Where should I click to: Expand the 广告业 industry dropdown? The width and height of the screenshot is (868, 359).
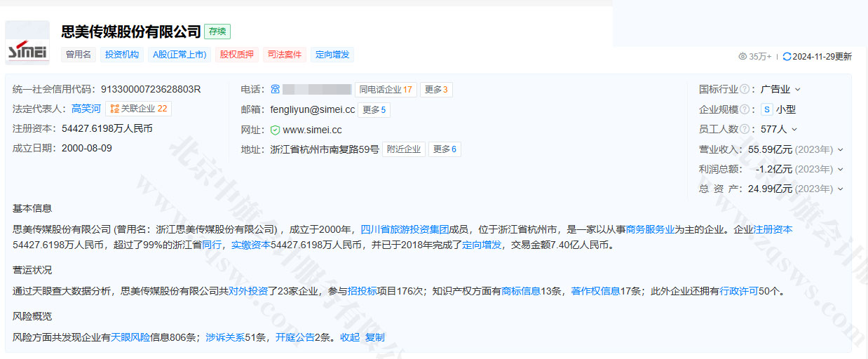click(x=797, y=90)
